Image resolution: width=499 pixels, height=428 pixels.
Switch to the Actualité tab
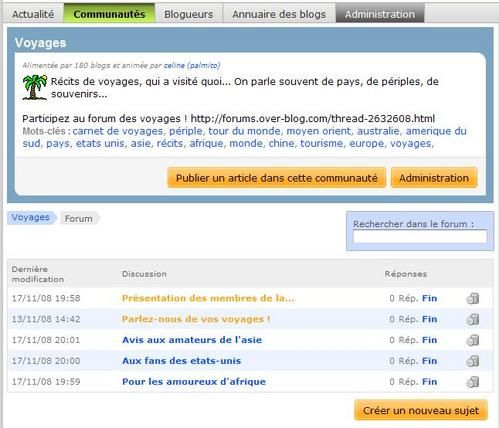33,14
